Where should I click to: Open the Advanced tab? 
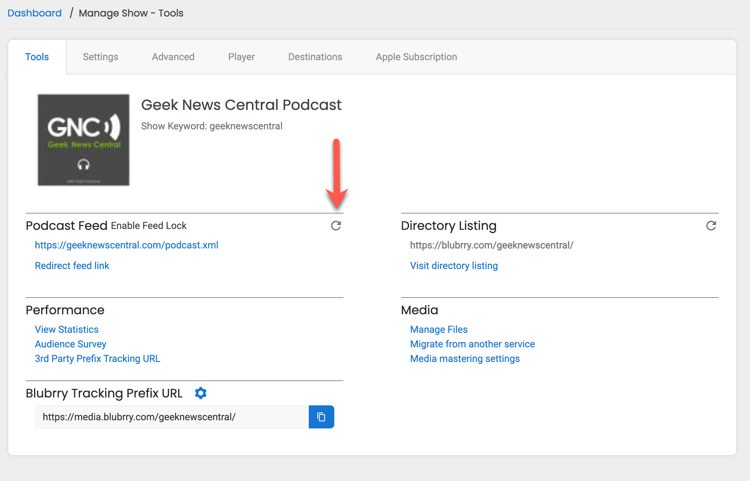[x=173, y=57]
